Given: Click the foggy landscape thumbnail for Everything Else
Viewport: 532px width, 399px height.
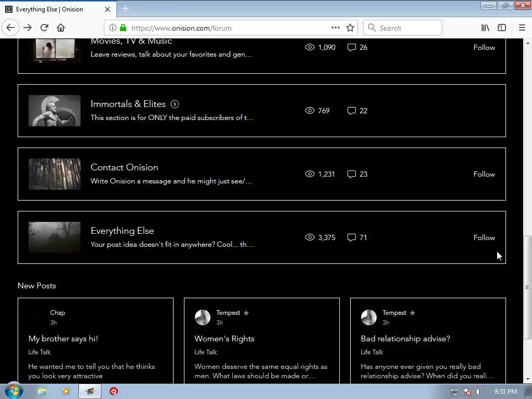Looking at the screenshot, I should pos(55,237).
